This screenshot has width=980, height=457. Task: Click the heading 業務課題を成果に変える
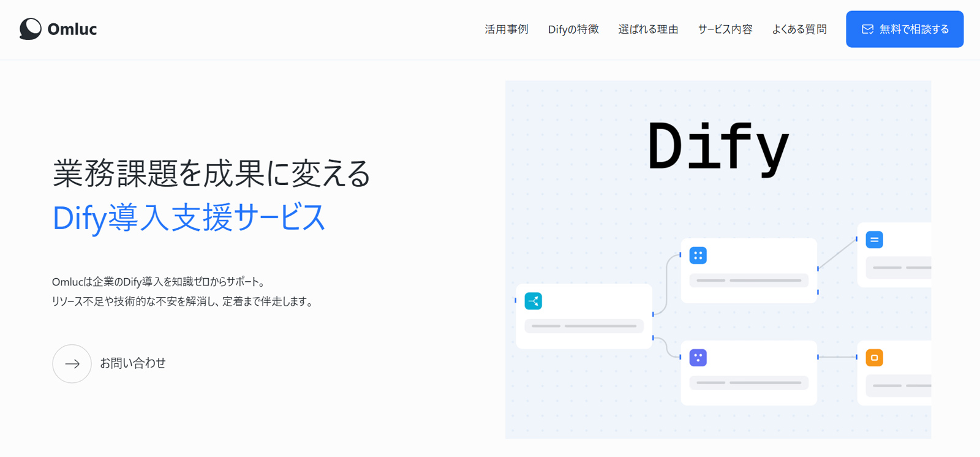pos(212,173)
